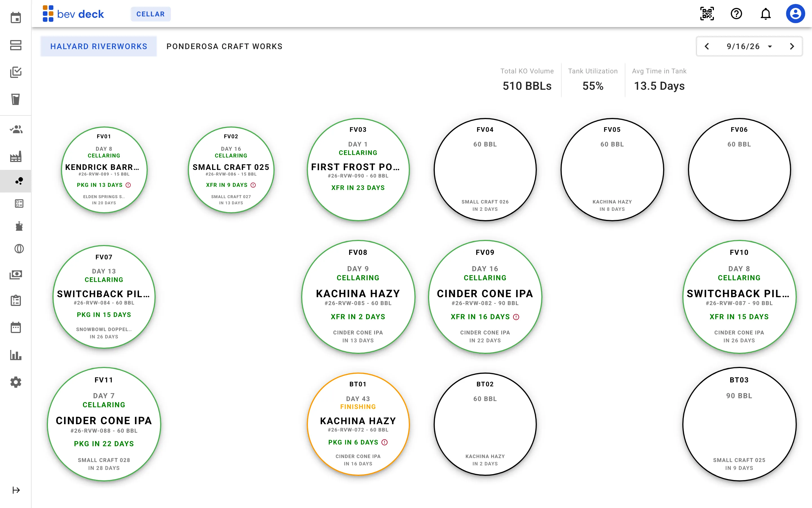Click the Tank Utilization 55% value
Image resolution: width=812 pixels, height=508 pixels.
point(593,86)
